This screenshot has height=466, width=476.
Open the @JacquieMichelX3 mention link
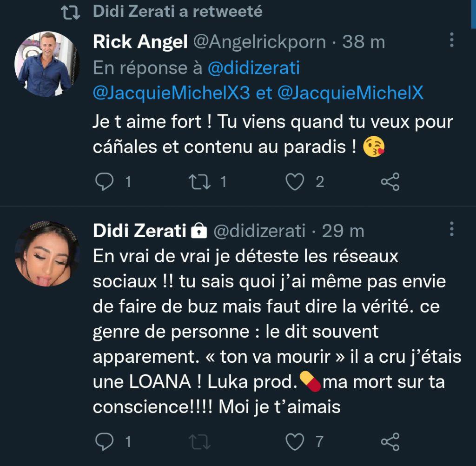pyautogui.click(x=173, y=93)
